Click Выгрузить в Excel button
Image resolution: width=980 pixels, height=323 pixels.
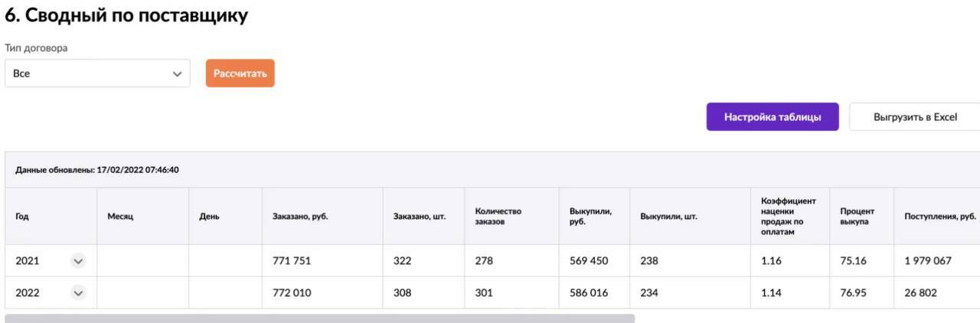point(915,117)
